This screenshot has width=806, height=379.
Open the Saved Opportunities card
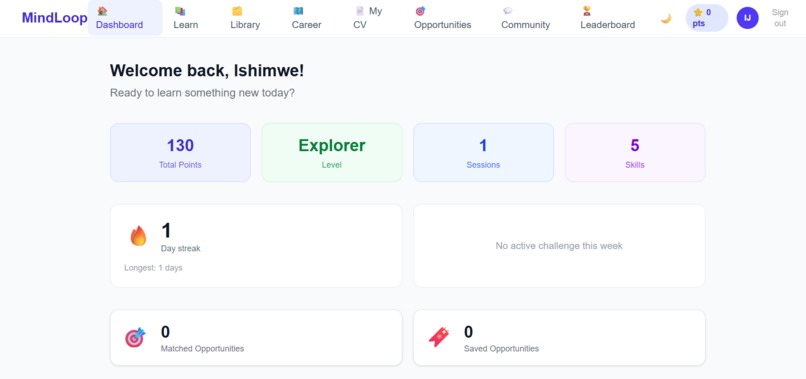click(x=559, y=338)
